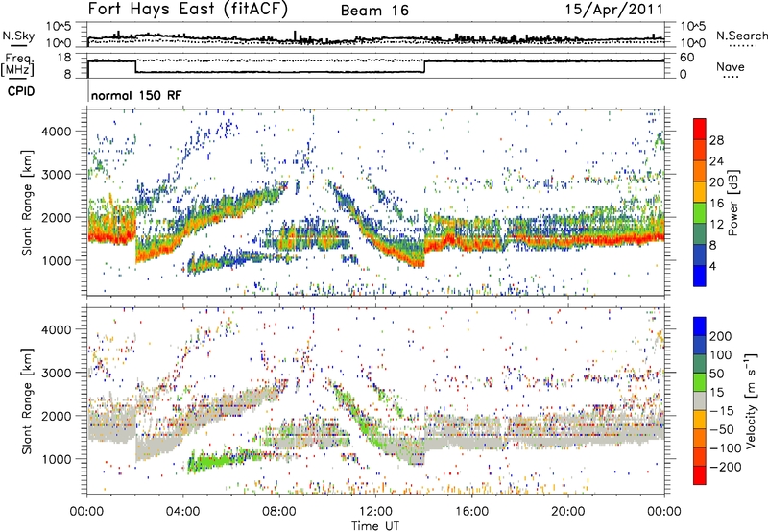Image resolution: width=768 pixels, height=532 pixels.
Task: Click the red bottom of Velocity colorbar
Action: (700, 475)
